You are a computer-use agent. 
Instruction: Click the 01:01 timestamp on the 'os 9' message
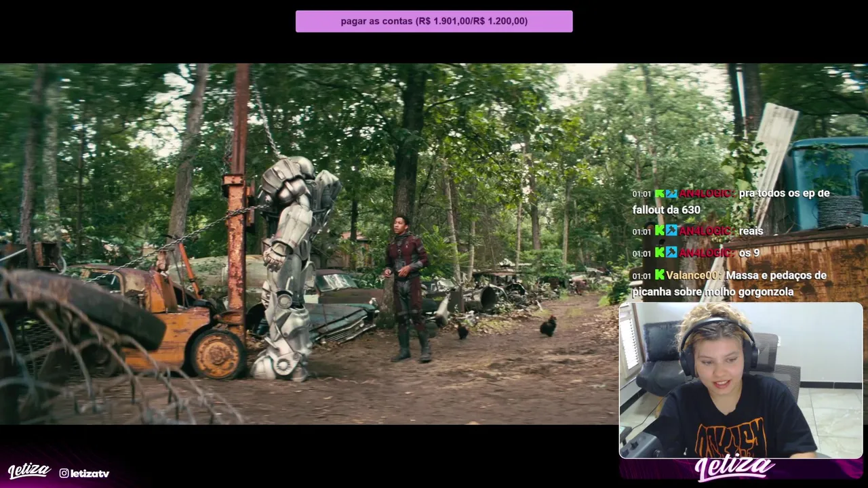642,253
